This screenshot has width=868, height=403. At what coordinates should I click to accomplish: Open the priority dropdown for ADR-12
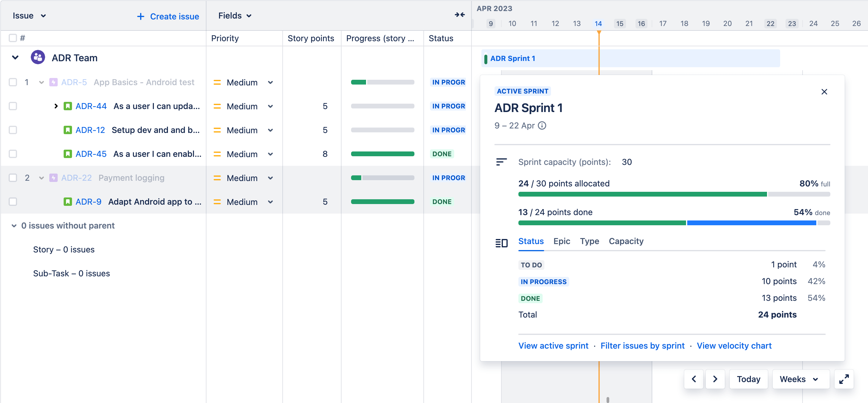click(x=271, y=130)
